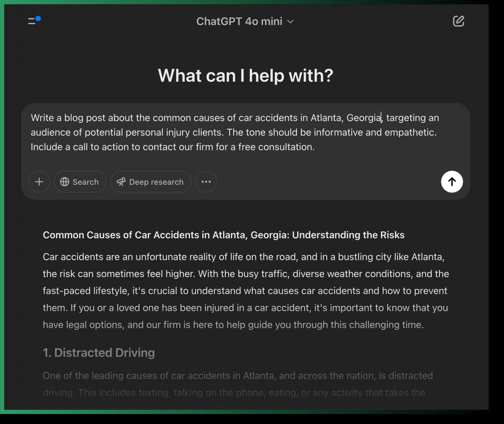504x424 pixels.
Task: Click the white circular send control
Action: tap(452, 182)
